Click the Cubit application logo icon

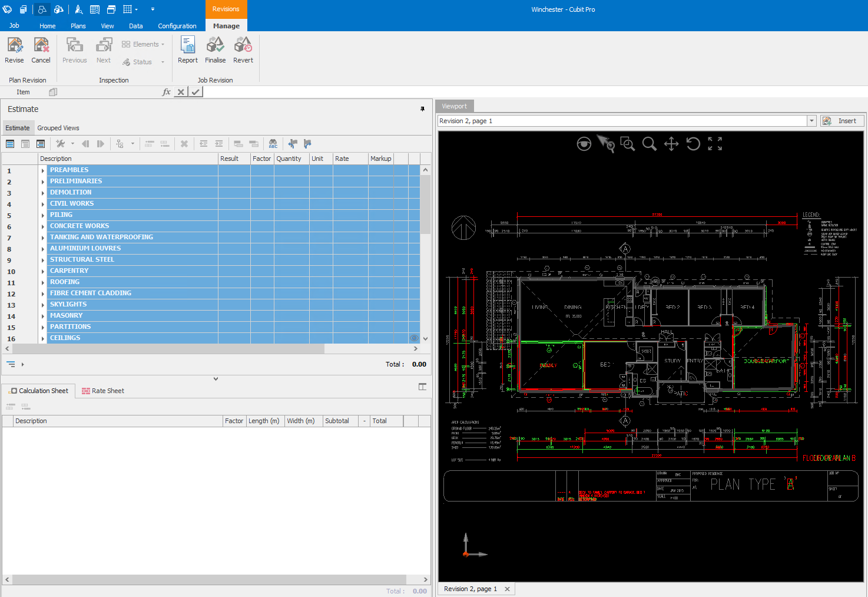click(x=7, y=9)
